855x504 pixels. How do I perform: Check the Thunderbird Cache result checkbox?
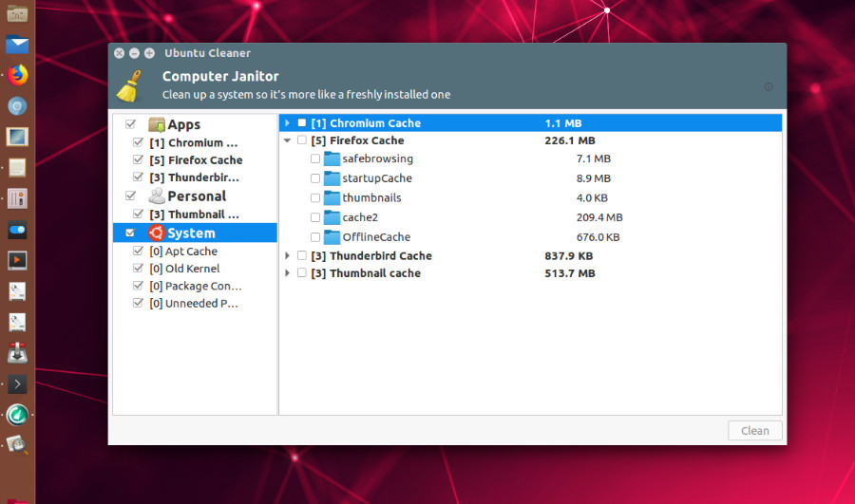click(x=301, y=255)
